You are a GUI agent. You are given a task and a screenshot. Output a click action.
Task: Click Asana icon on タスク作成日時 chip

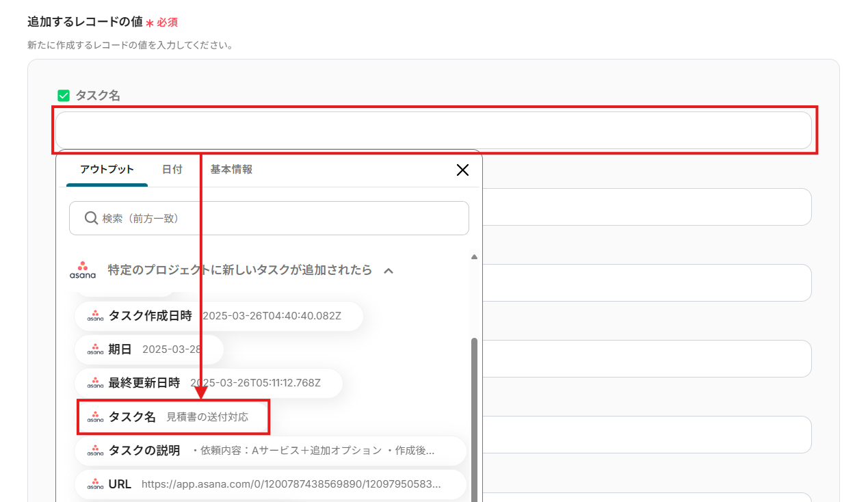[x=95, y=316]
